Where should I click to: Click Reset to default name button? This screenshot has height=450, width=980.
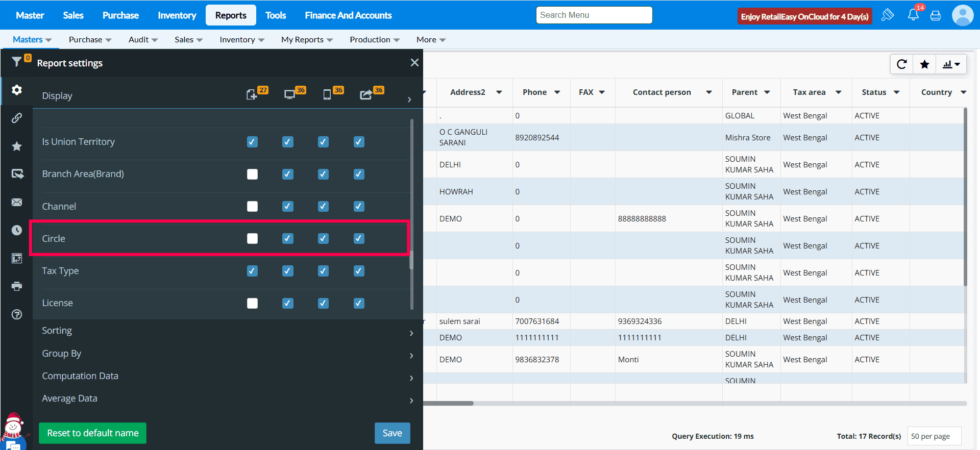pyautogui.click(x=93, y=433)
